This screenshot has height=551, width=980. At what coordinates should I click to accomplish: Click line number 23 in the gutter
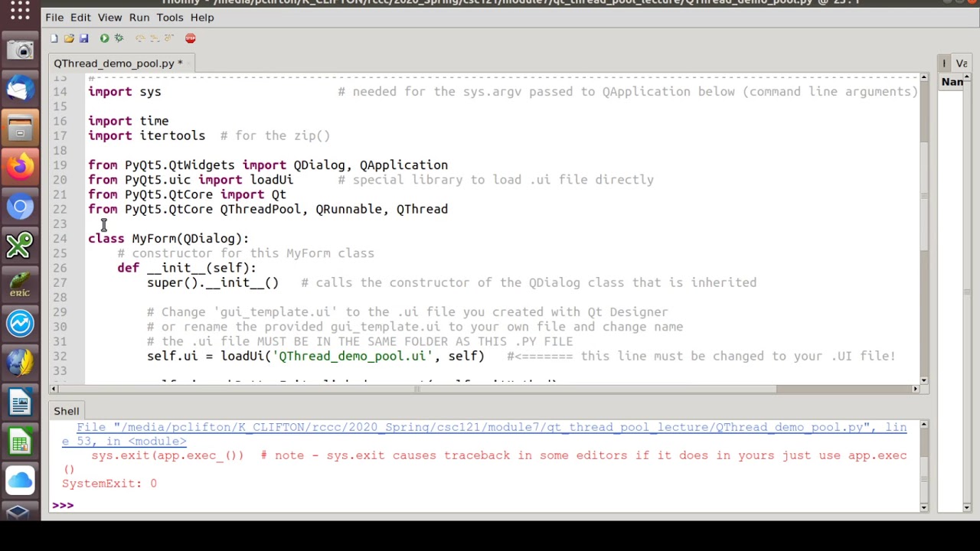(60, 224)
